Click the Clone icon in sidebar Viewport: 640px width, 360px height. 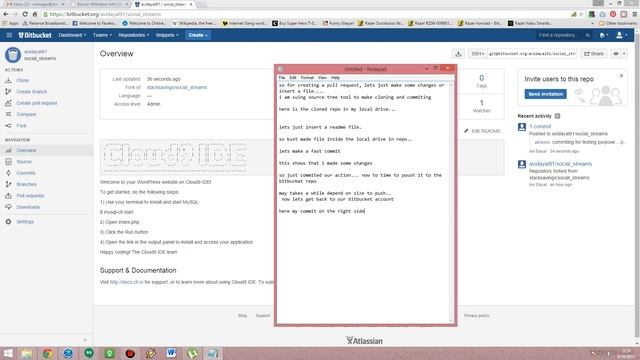pyautogui.click(x=8, y=80)
